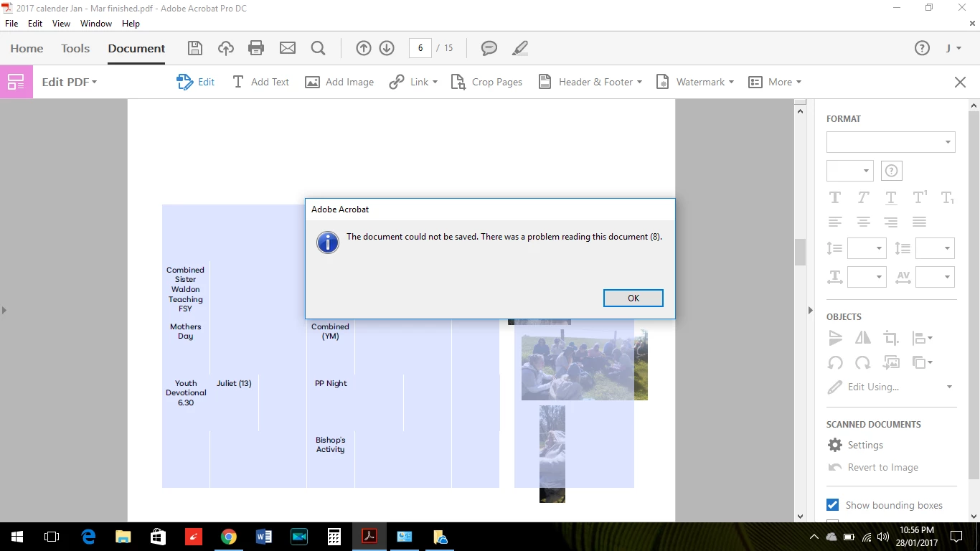Open scanned documents Settings
Viewport: 980px width, 551px height.
click(855, 445)
